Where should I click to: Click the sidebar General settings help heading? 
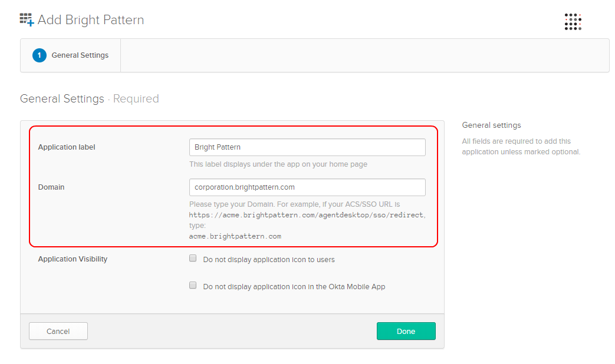pos(491,125)
